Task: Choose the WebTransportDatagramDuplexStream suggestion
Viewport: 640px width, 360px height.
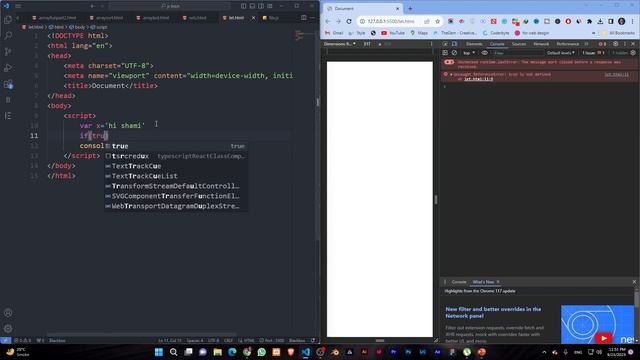Action: pyautogui.click(x=176, y=206)
